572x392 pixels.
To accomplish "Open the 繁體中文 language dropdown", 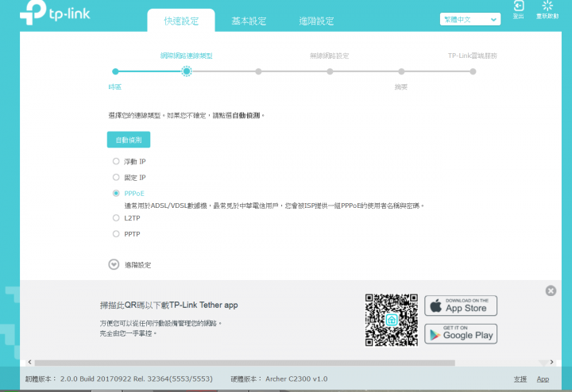I will tap(470, 19).
